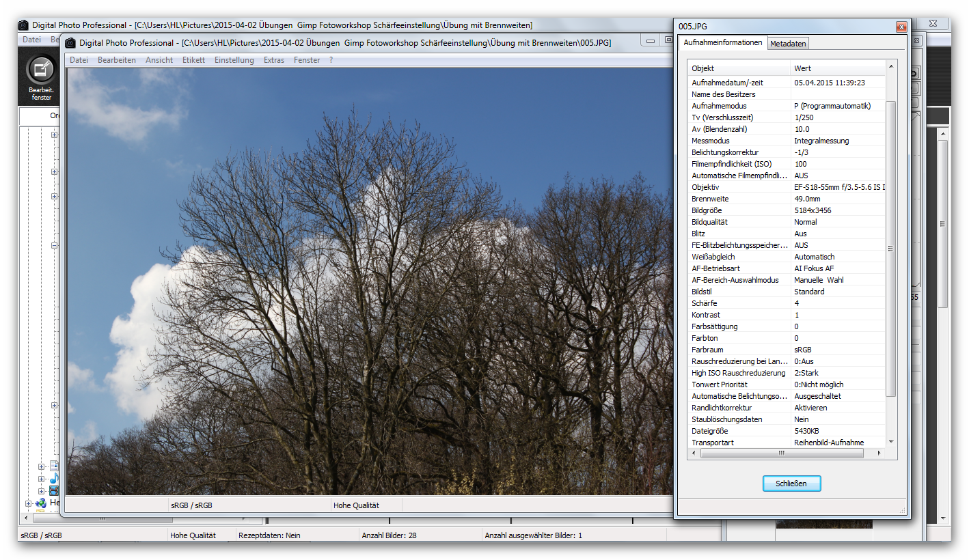Click the info list vertical scrollbar thumb
969x560 pixels.
click(x=890, y=249)
